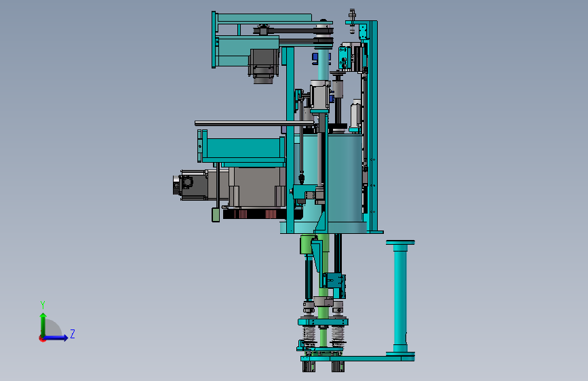Select the gray gearbox housing beside the servo motor

[257, 186]
